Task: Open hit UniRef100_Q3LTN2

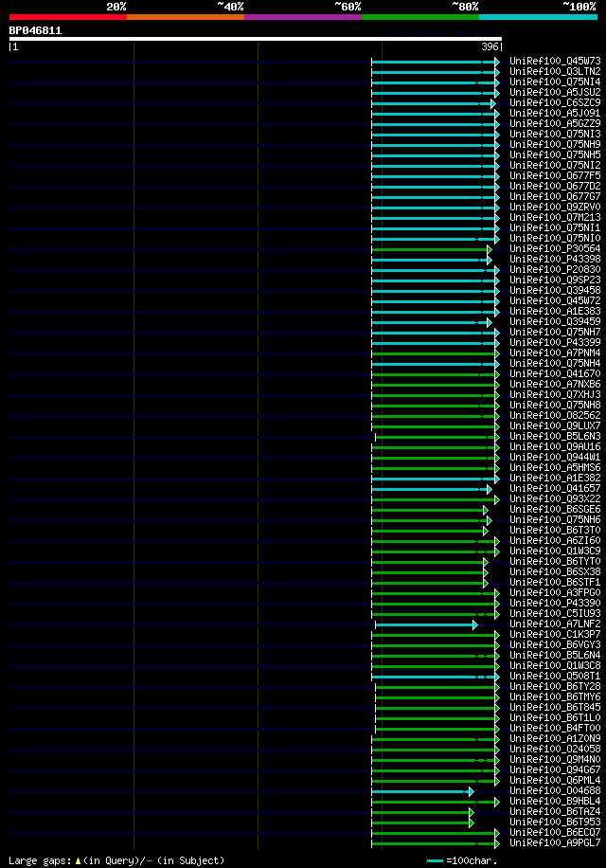Action: coord(555,71)
